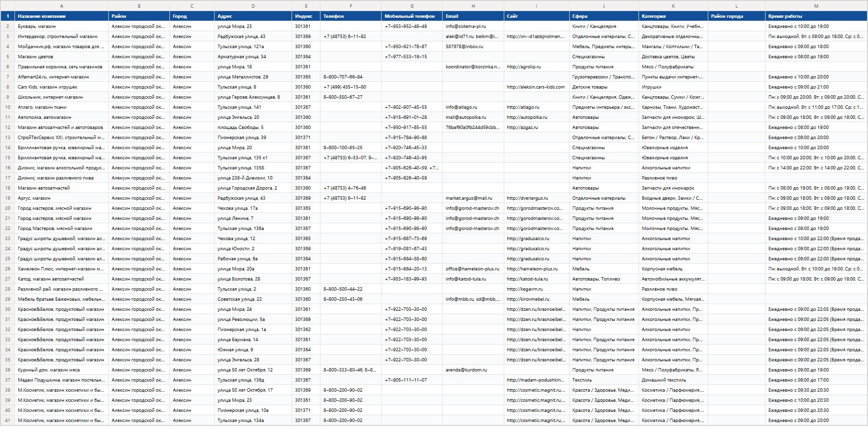Click phone '+7 (48753) 4–76–46'
This screenshot has width=868, height=434.
[x=351, y=188]
